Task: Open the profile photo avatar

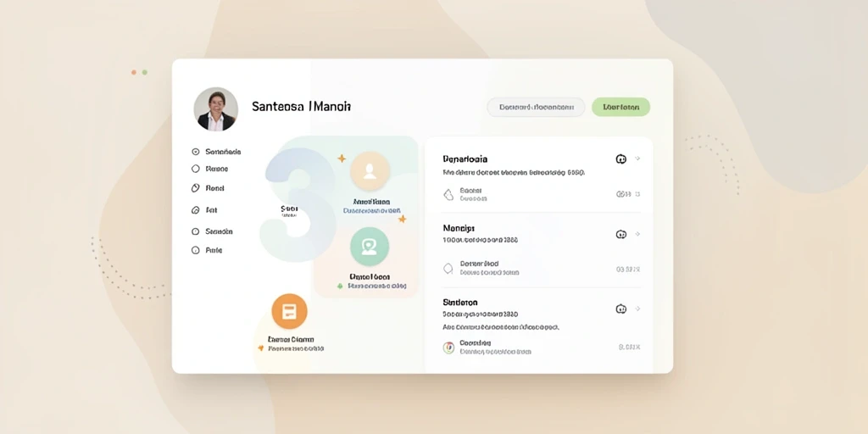Action: point(216,109)
